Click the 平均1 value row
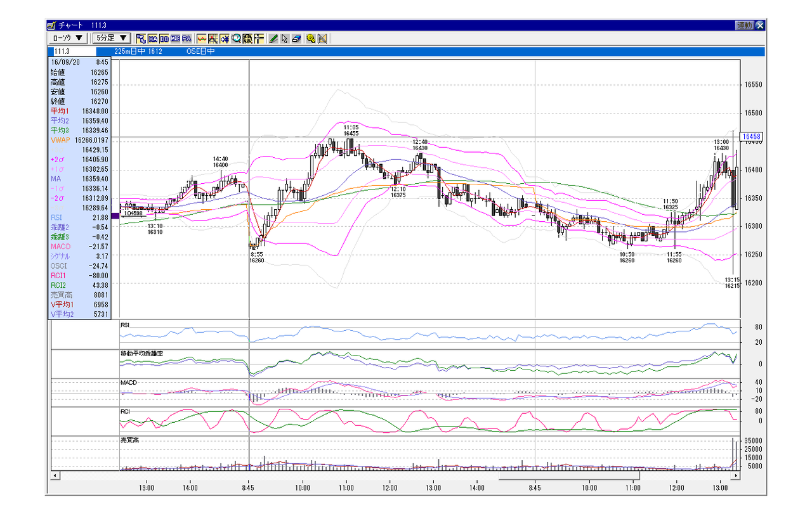812x514 pixels. pyautogui.click(x=79, y=111)
